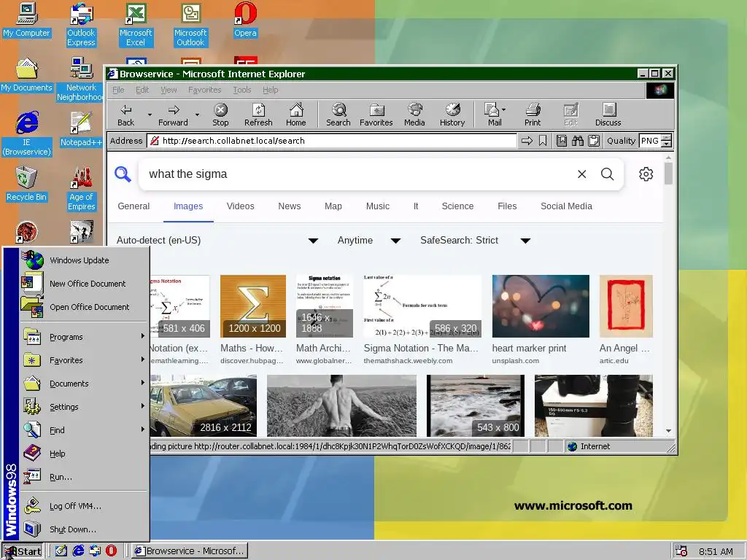This screenshot has height=560, width=747.
Task: Open Opera desktop shortcut
Action: point(245,20)
